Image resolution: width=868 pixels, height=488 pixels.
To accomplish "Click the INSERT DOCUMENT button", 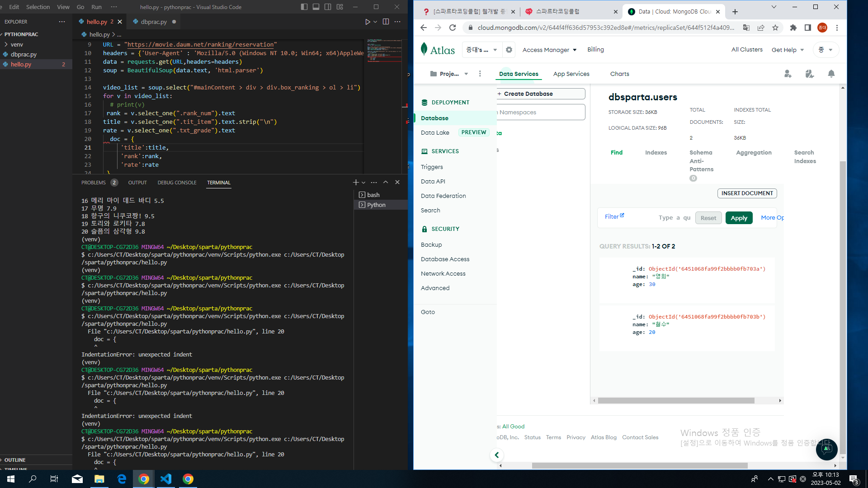I will coord(747,193).
